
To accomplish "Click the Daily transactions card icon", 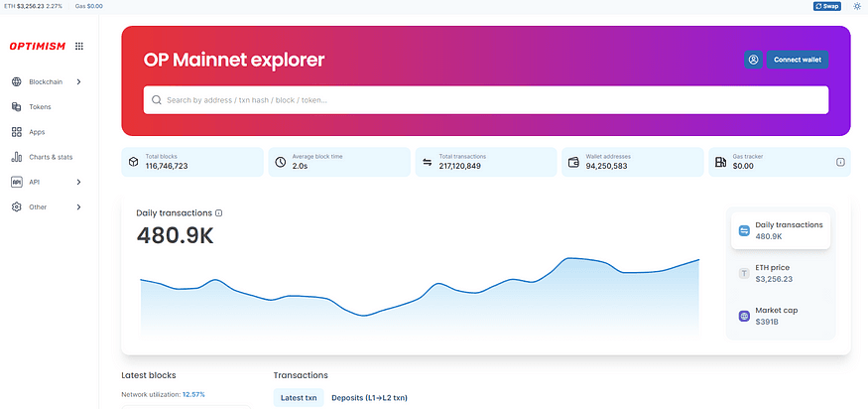I will (745, 230).
